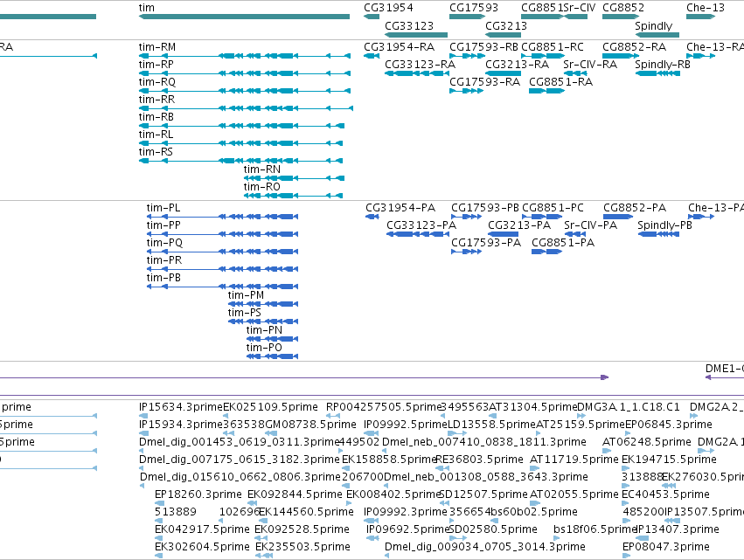Click the CG33123-PA protein label

click(x=421, y=225)
